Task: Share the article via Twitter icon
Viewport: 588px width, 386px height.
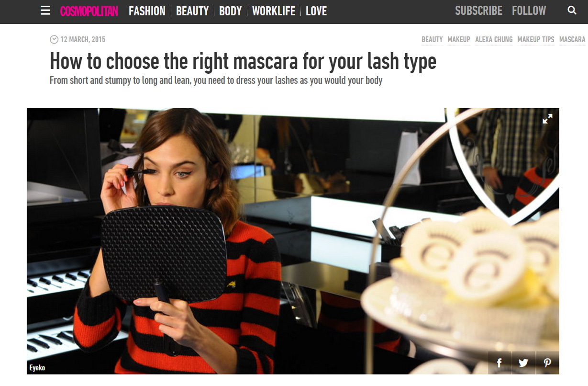Action: (523, 363)
